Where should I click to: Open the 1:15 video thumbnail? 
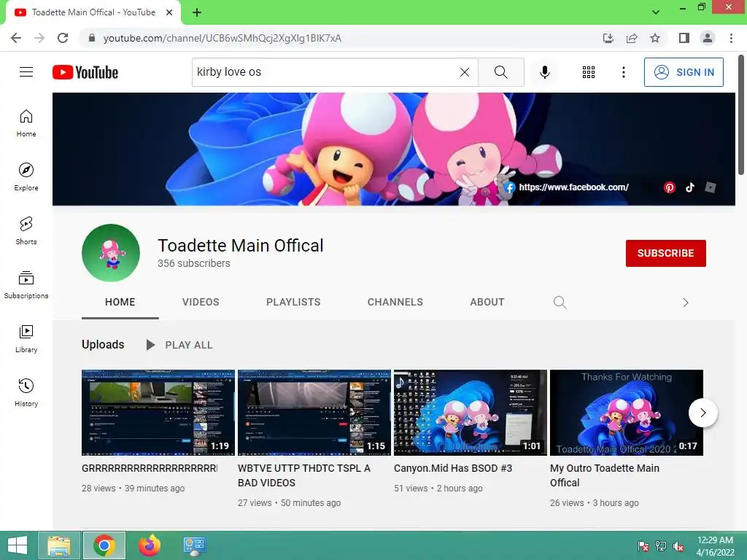click(x=314, y=413)
